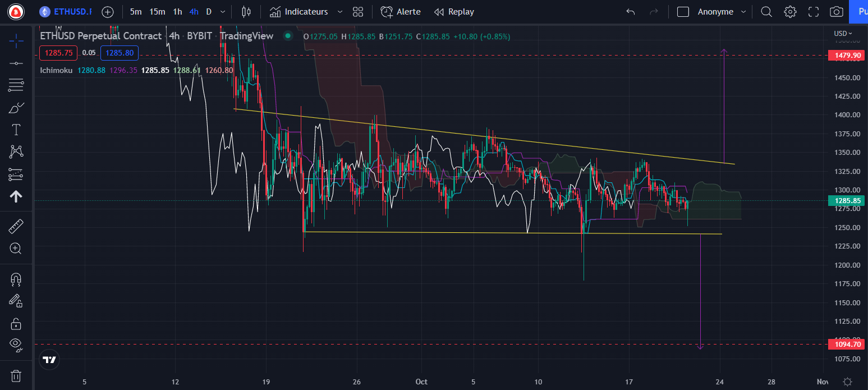Screen dimensions: 868x390
Task: Toggle magnet mode in left toolbar
Action: pyautogui.click(x=16, y=279)
